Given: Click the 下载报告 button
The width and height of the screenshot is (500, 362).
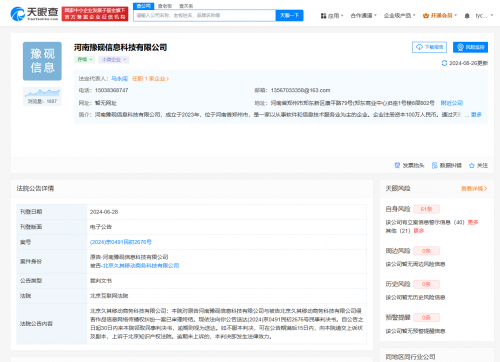Looking at the screenshot, I should point(429,47).
